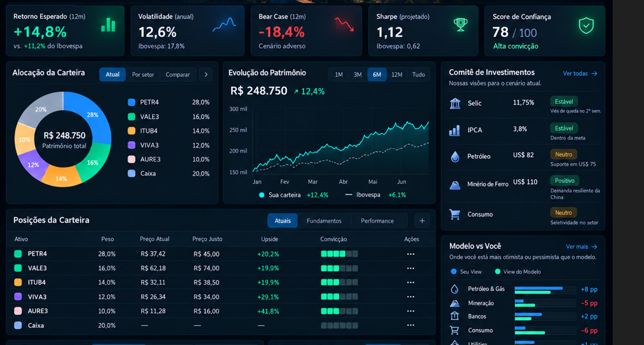Show more allocation tabs with the chevron
The width and height of the screenshot is (644, 345).
point(206,75)
